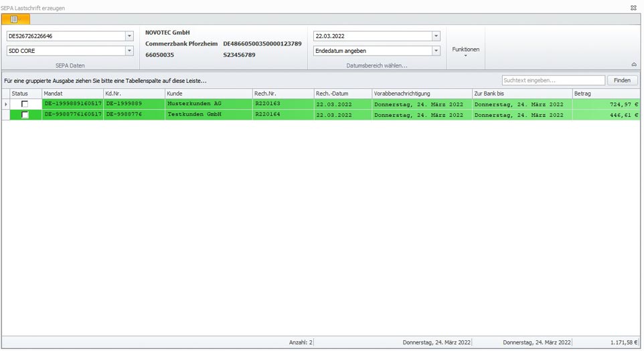This screenshot has height=351, width=644.
Task: Click the Vorabbenachrichtigung column header
Action: coord(421,94)
